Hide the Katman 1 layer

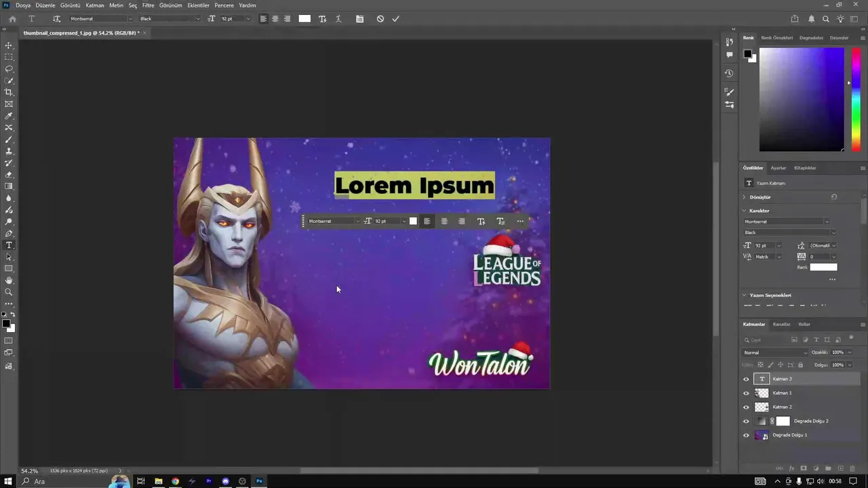[746, 393]
